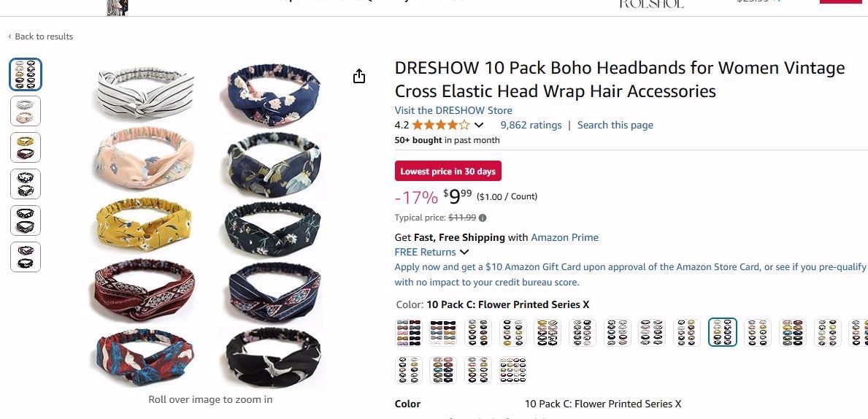Click the share icon beside the product image
868x419 pixels.
click(359, 76)
